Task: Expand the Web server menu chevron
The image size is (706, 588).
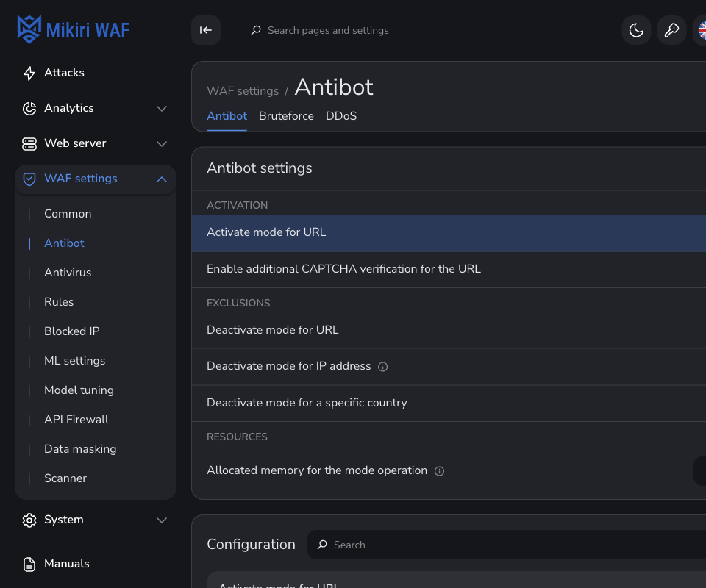Action: coord(162,144)
